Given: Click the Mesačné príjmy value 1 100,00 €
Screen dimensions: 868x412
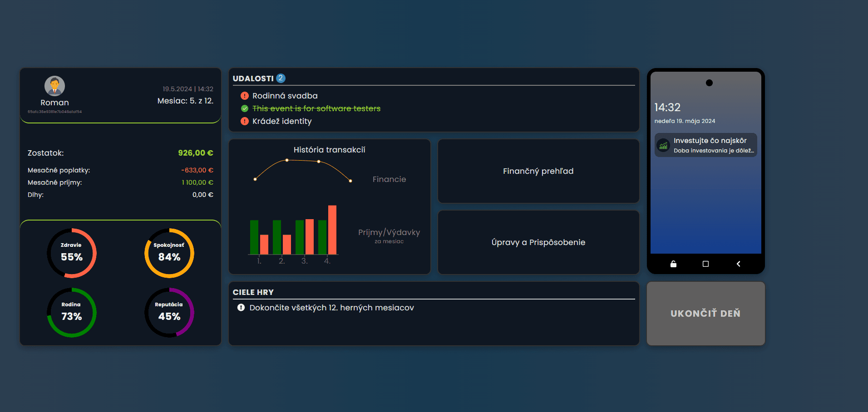Looking at the screenshot, I should click(x=197, y=182).
